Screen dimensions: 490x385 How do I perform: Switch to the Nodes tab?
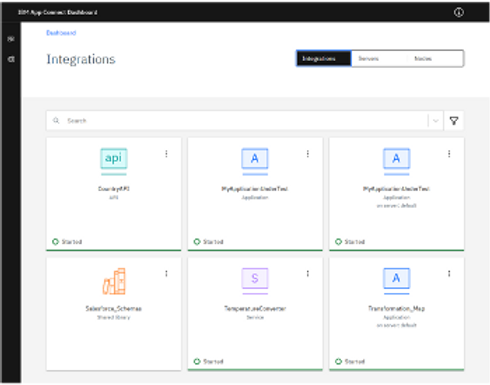click(x=435, y=59)
